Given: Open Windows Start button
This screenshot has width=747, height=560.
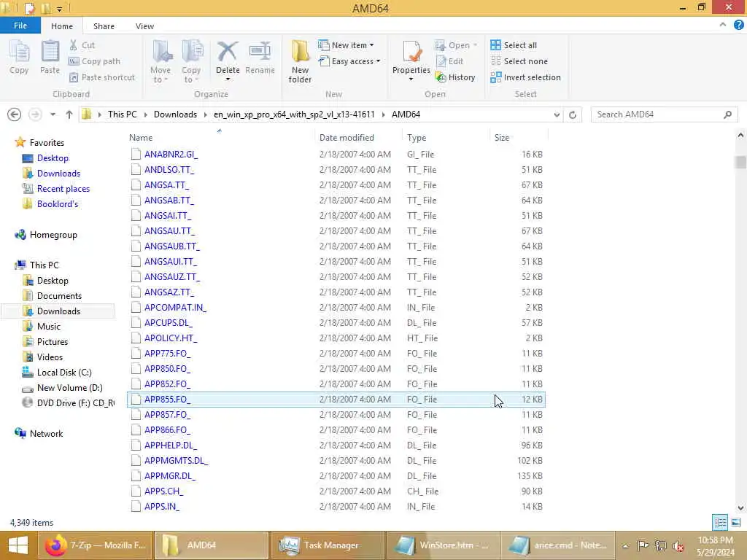Looking at the screenshot, I should [x=18, y=545].
